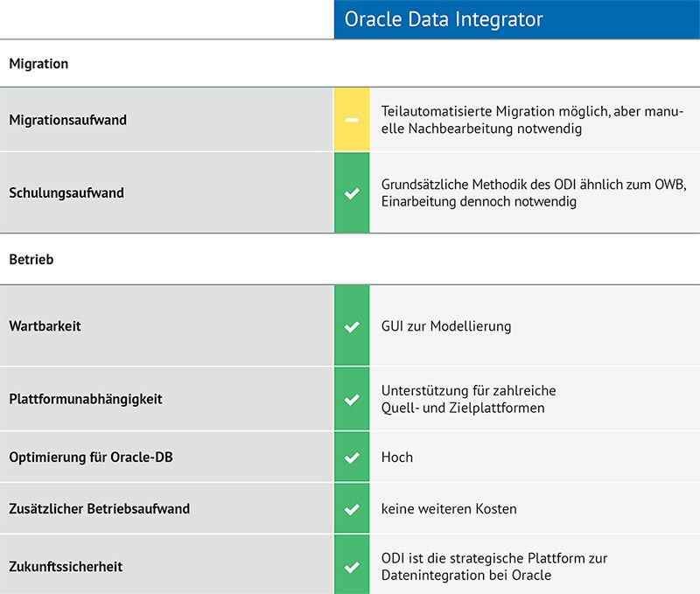Viewport: 700px width, 594px height.
Task: Click the green checkmark beside Schulungsaufwand
Action: (x=352, y=193)
